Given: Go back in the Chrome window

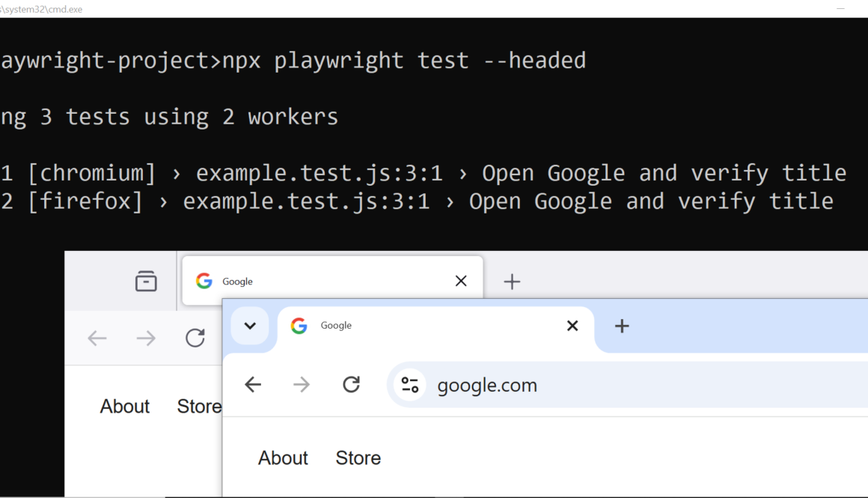Looking at the screenshot, I should tap(253, 385).
